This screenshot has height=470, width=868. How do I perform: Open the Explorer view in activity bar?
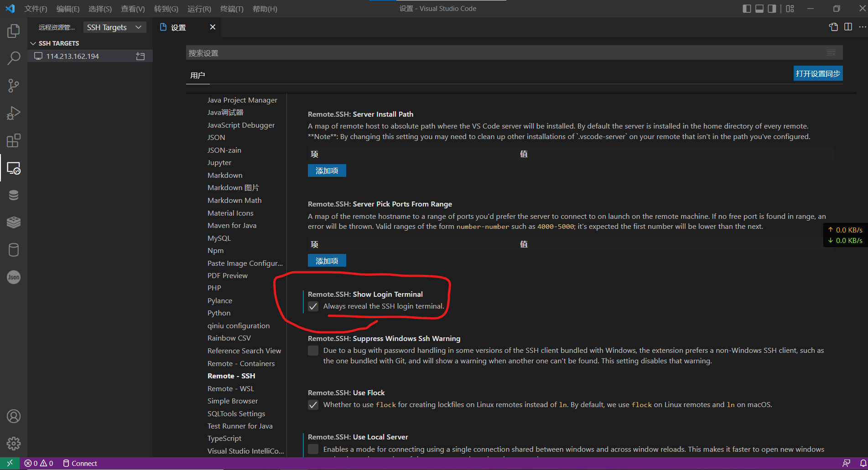(14, 31)
